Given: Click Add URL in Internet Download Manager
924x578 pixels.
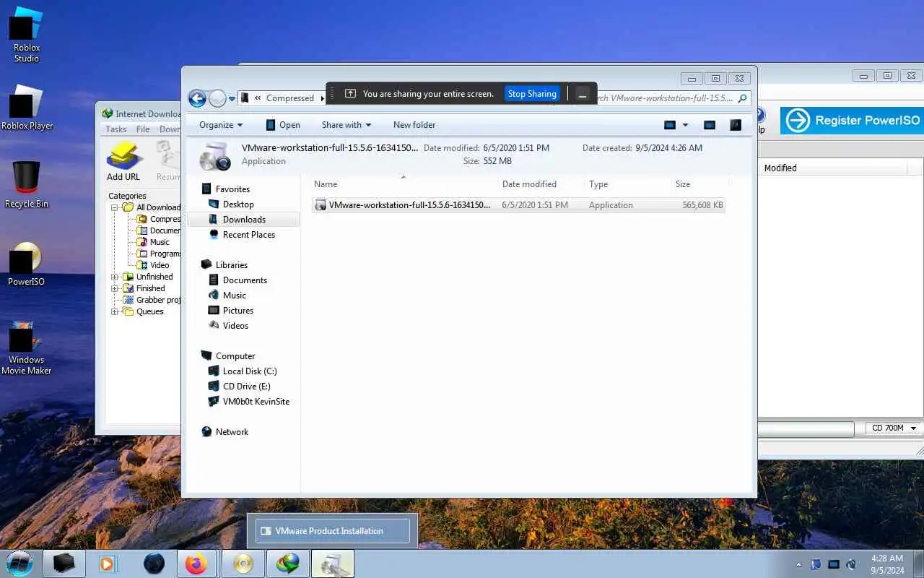Looking at the screenshot, I should (123, 161).
